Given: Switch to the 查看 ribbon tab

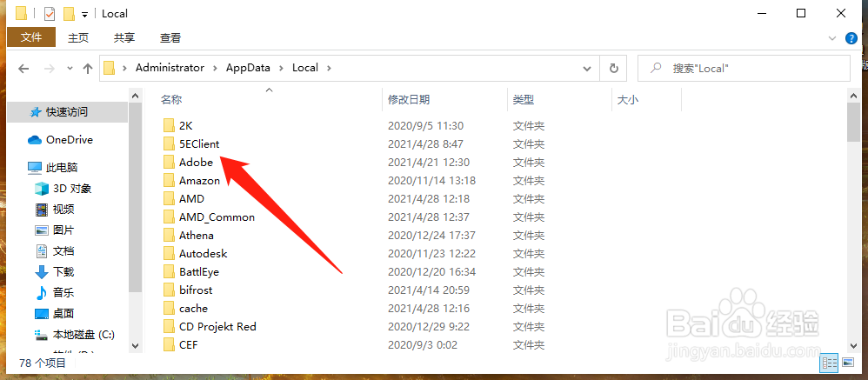Looking at the screenshot, I should pos(170,37).
